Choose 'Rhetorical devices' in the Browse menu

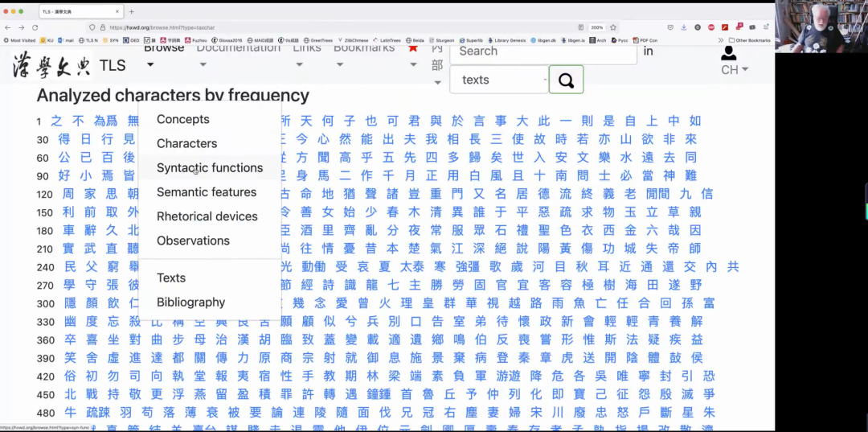[207, 216]
